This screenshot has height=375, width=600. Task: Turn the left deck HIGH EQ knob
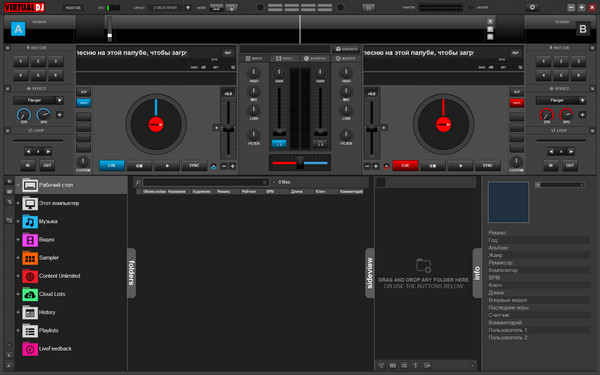253,73
